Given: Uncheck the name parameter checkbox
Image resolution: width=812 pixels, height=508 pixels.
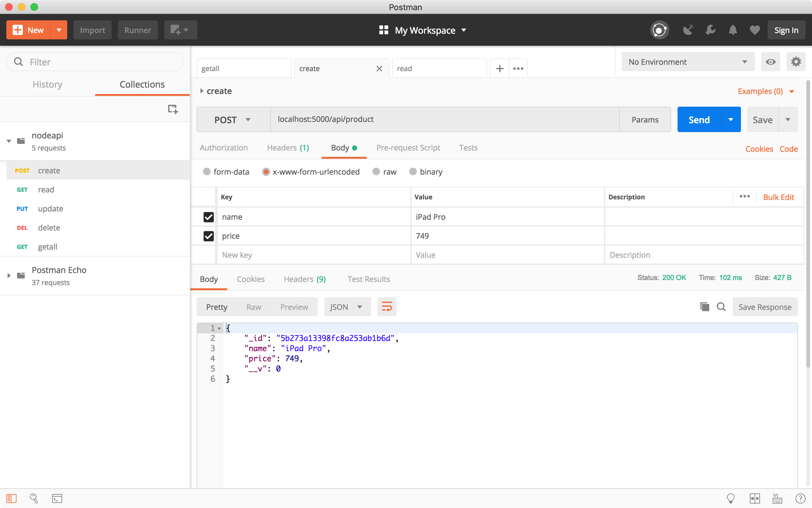Looking at the screenshot, I should point(208,217).
